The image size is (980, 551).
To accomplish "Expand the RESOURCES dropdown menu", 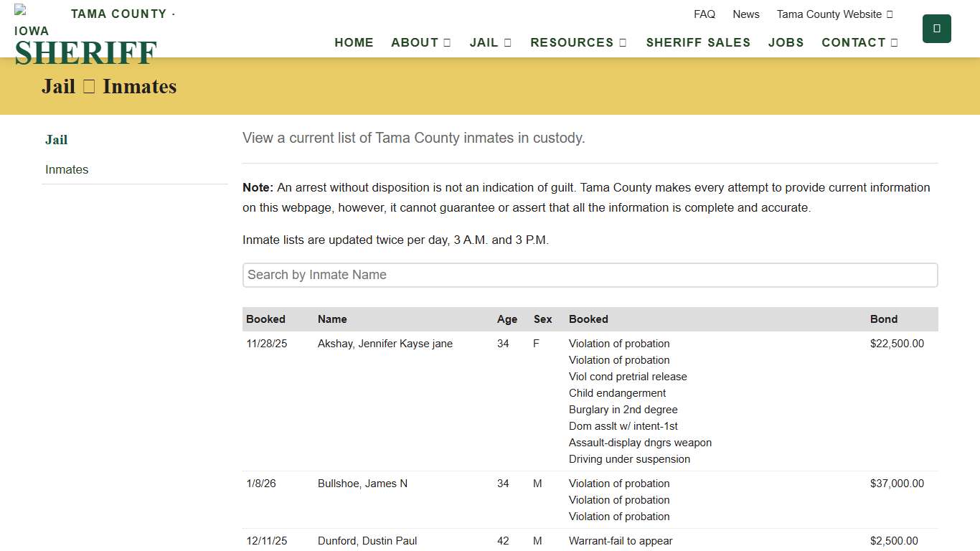I will (578, 42).
